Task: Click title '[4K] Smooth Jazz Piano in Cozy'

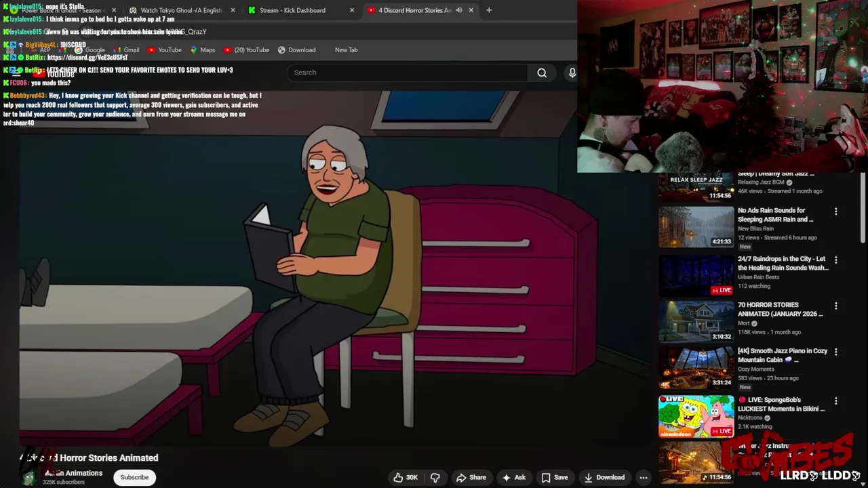Action: [x=783, y=355]
